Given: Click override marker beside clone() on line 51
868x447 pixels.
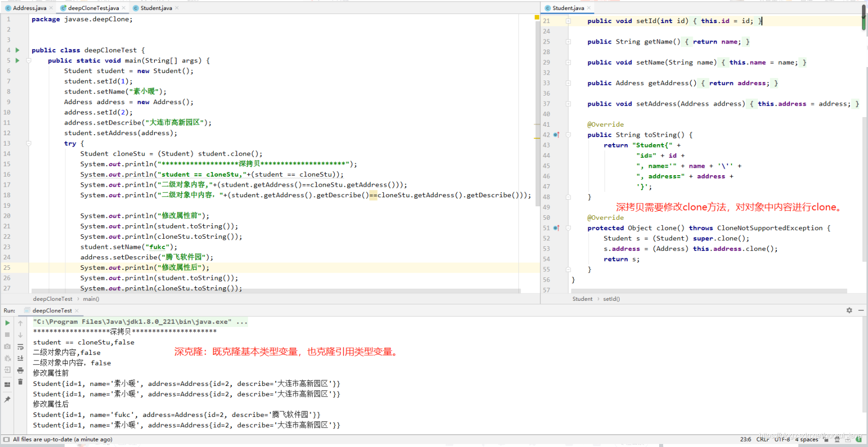Looking at the screenshot, I should click(x=556, y=228).
